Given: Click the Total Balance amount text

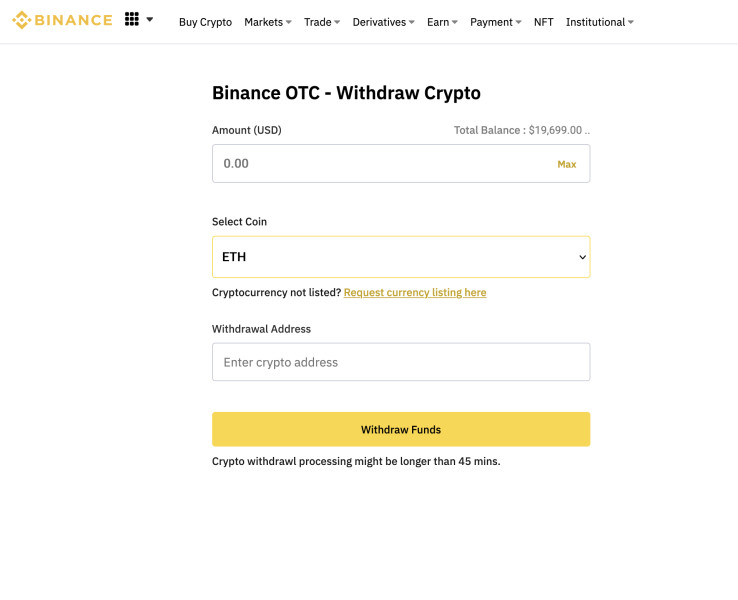Looking at the screenshot, I should point(522,130).
